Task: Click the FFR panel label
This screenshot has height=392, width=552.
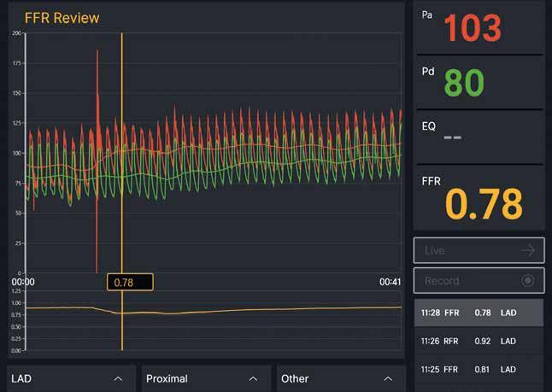Action: pos(432,182)
